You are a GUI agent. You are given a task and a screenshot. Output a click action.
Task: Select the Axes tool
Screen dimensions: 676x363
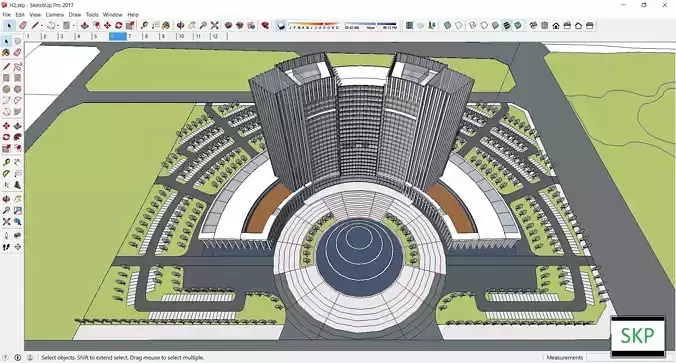(x=6, y=185)
